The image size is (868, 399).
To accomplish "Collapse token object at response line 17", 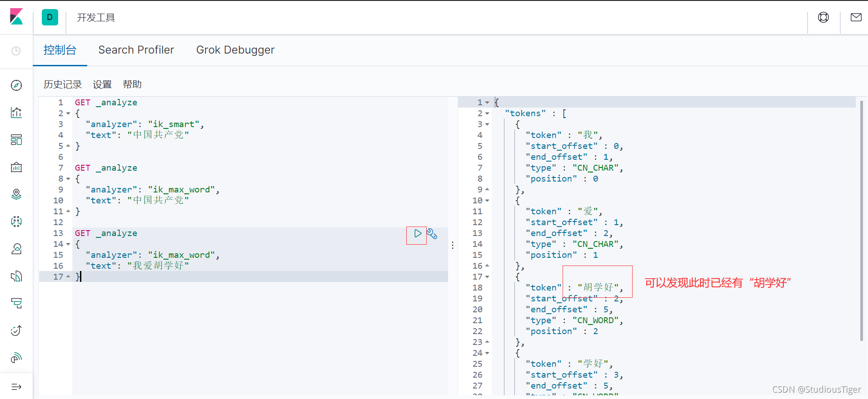I will click(487, 277).
